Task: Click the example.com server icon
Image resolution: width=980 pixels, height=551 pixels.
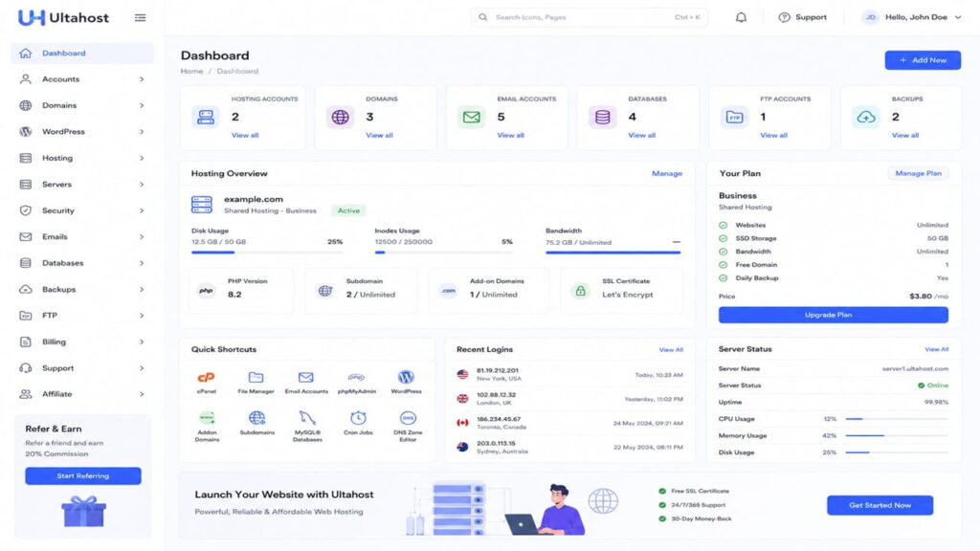Action: tap(202, 205)
